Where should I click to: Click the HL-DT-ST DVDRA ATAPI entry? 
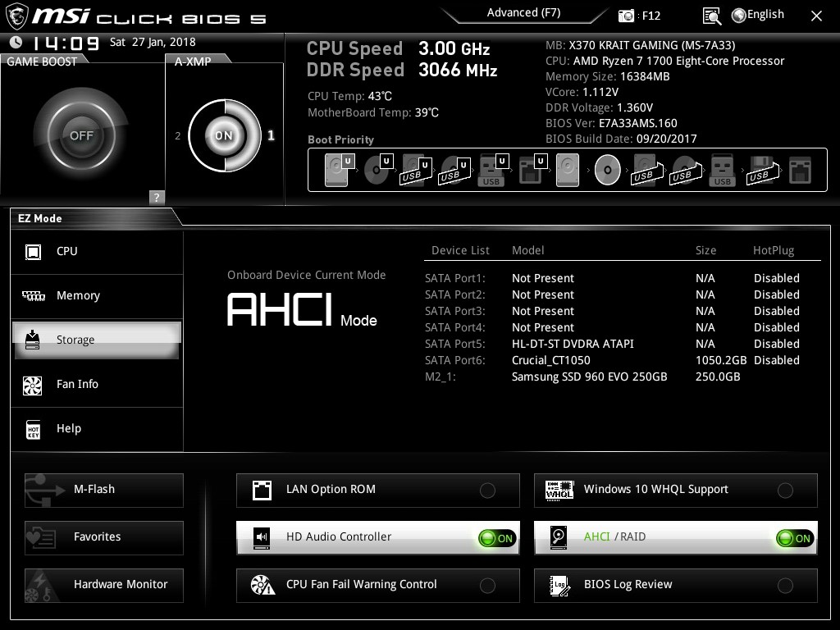click(x=573, y=344)
